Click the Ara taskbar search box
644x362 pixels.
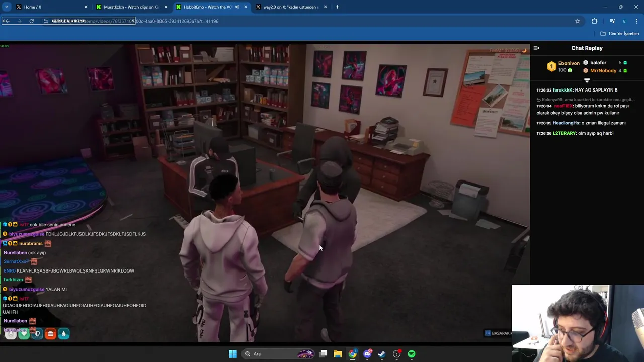278,354
